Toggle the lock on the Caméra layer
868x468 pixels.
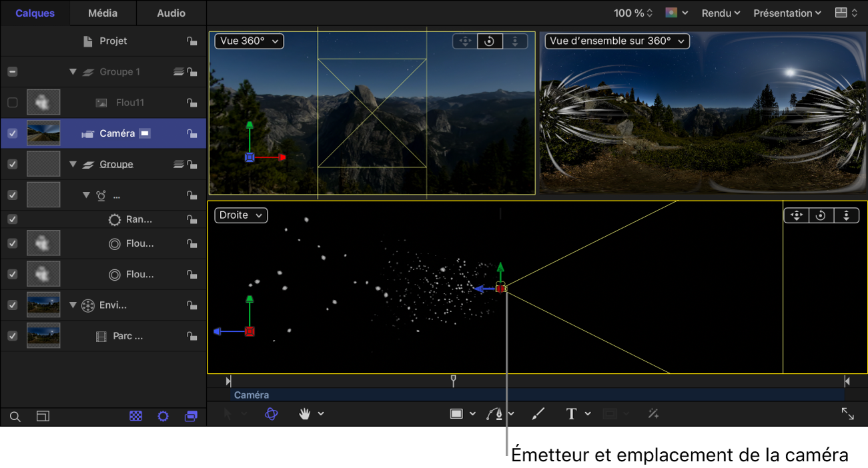[x=191, y=133]
